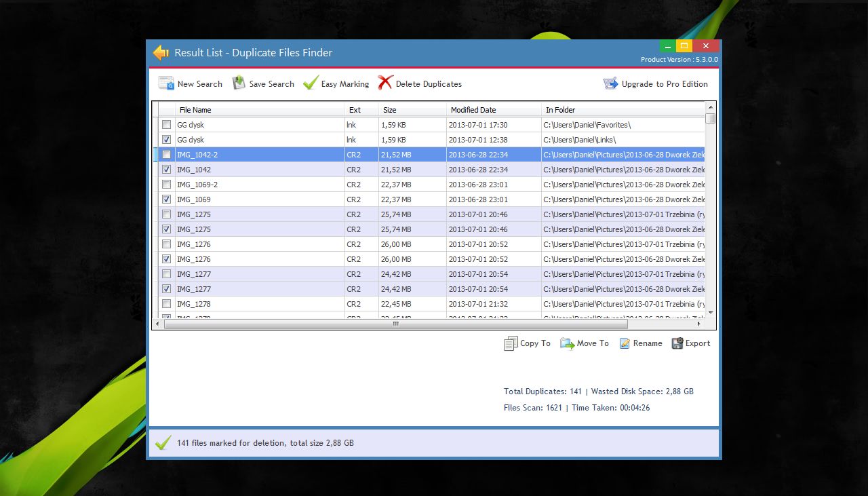
Task: Sort list by Modified Date header
Action: [x=473, y=110]
